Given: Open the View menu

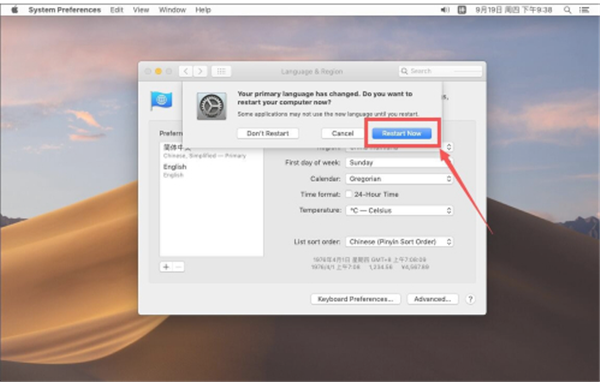Looking at the screenshot, I should pos(141,10).
